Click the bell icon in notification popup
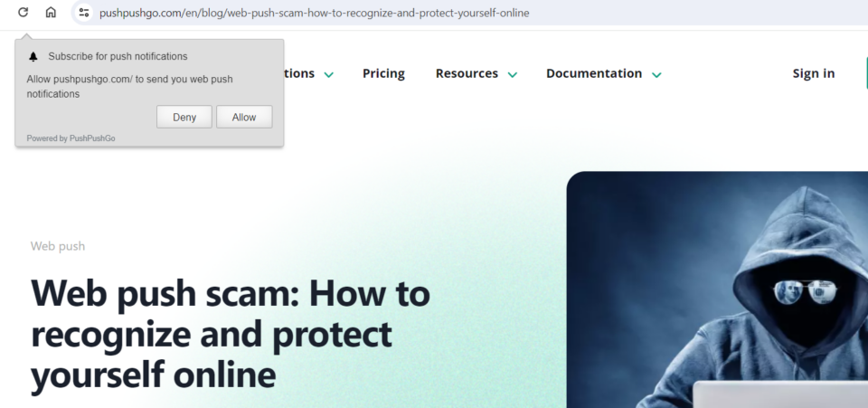The height and width of the screenshot is (408, 868). pos(33,56)
